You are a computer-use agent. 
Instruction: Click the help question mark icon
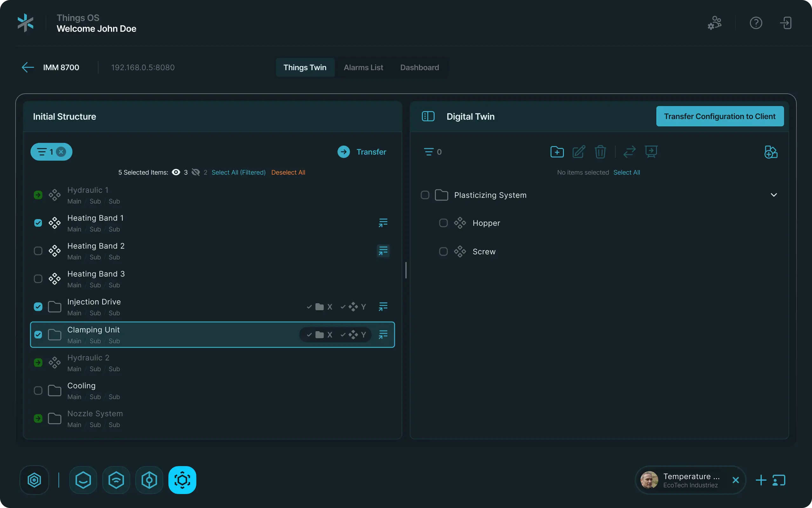tap(756, 23)
